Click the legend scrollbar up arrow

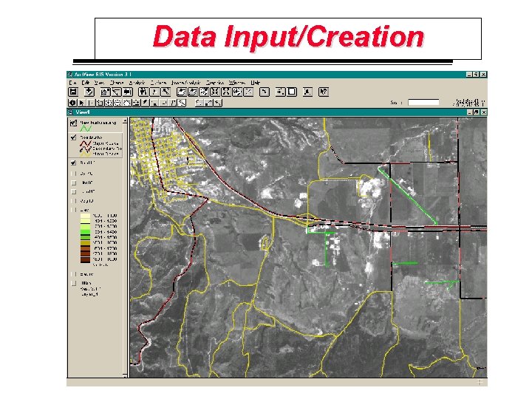click(125, 120)
